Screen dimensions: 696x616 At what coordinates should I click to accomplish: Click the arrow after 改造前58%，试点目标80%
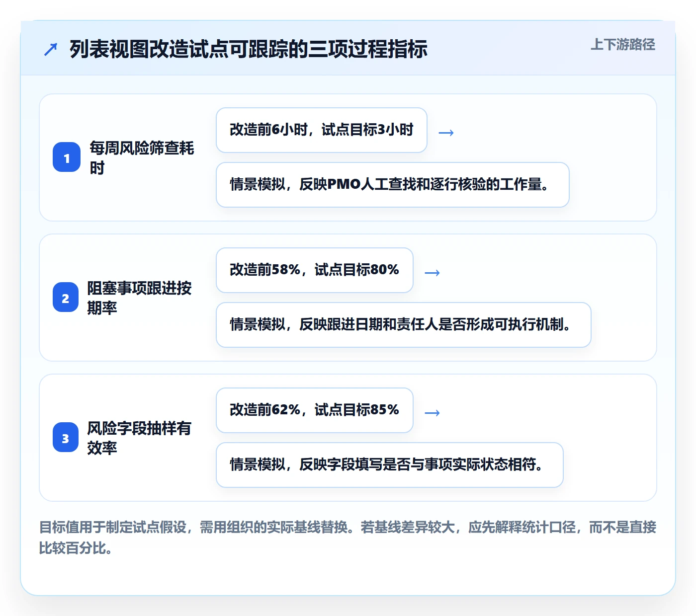(432, 272)
